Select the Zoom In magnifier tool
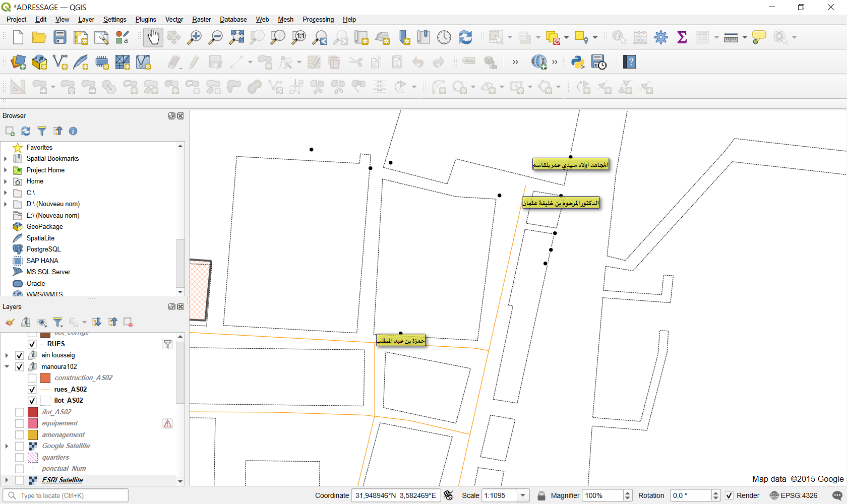 click(x=194, y=37)
